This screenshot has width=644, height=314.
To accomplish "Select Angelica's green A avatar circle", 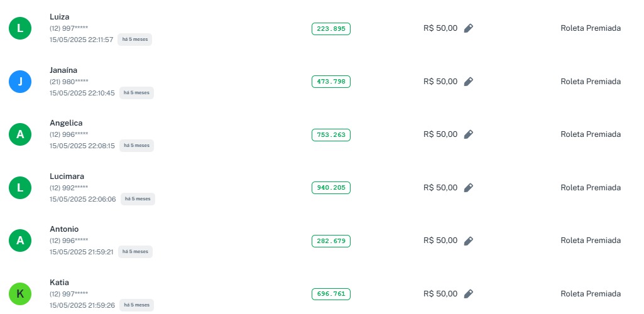I will [20, 134].
